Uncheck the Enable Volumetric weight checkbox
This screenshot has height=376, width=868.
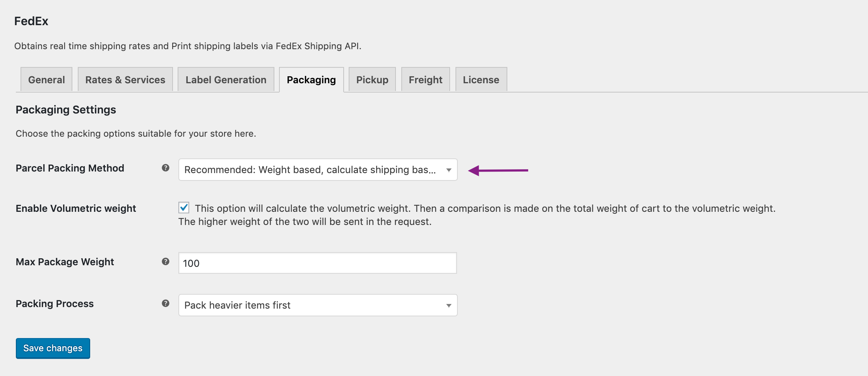[184, 208]
